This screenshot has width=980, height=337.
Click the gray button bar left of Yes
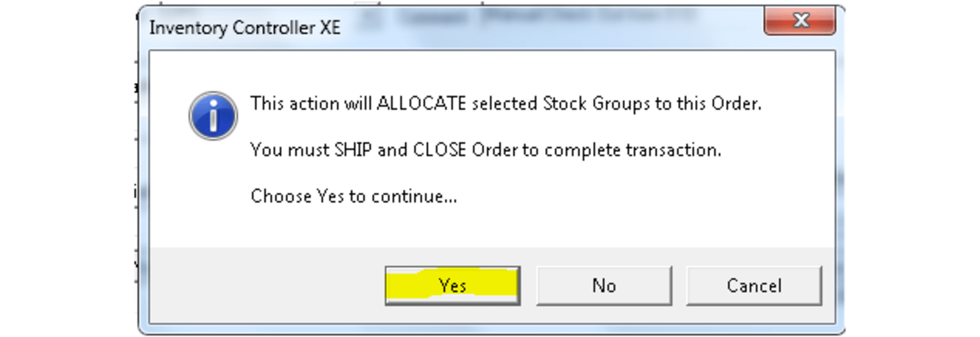point(266,286)
